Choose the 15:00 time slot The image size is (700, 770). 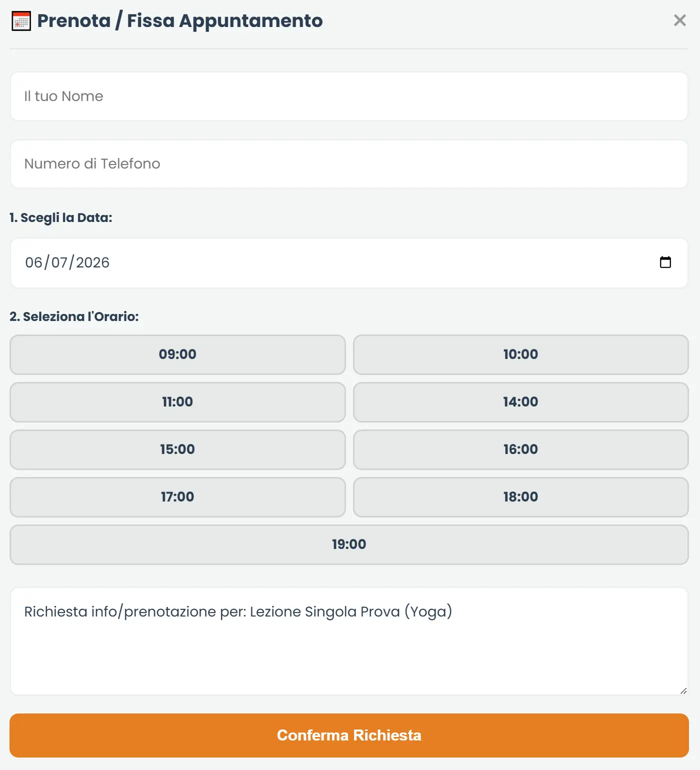tap(177, 449)
